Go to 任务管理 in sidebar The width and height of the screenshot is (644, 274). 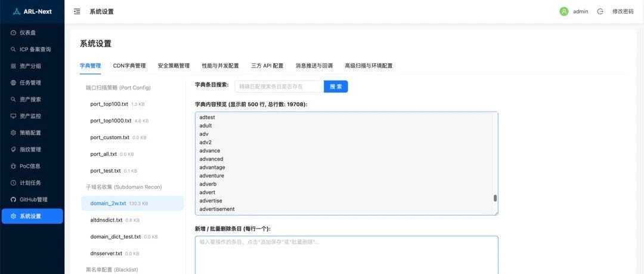[32, 83]
